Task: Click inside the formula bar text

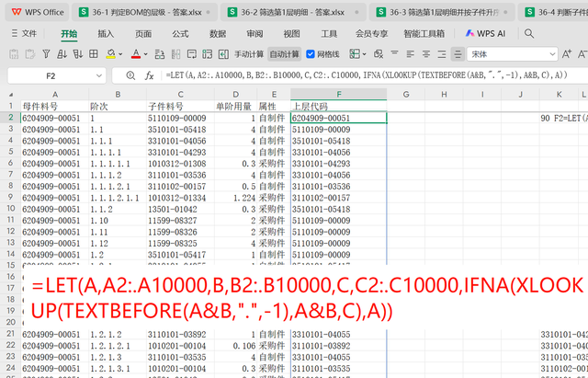Action: coord(367,75)
